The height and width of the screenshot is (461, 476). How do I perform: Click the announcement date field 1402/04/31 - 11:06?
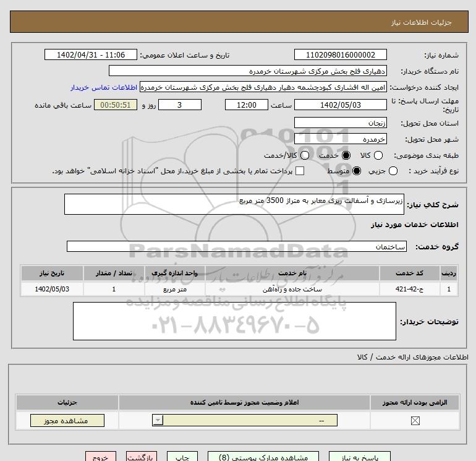pyautogui.click(x=90, y=54)
